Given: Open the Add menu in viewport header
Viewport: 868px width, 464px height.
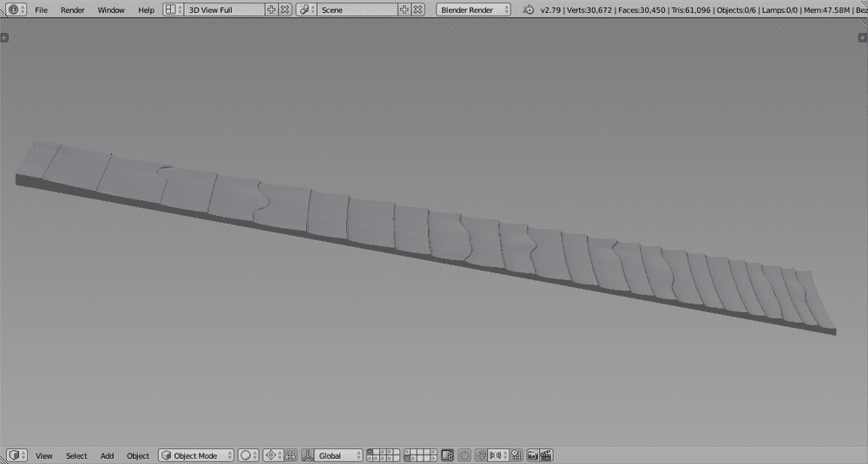Looking at the screenshot, I should (x=107, y=455).
